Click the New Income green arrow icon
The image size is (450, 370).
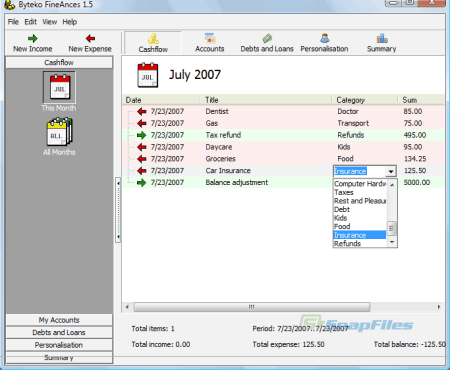pyautogui.click(x=33, y=38)
